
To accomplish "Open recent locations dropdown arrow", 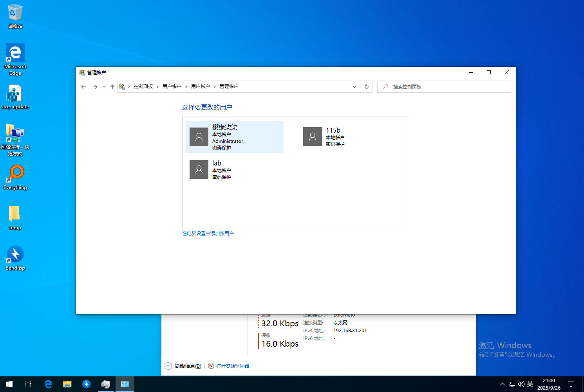I will 104,87.
